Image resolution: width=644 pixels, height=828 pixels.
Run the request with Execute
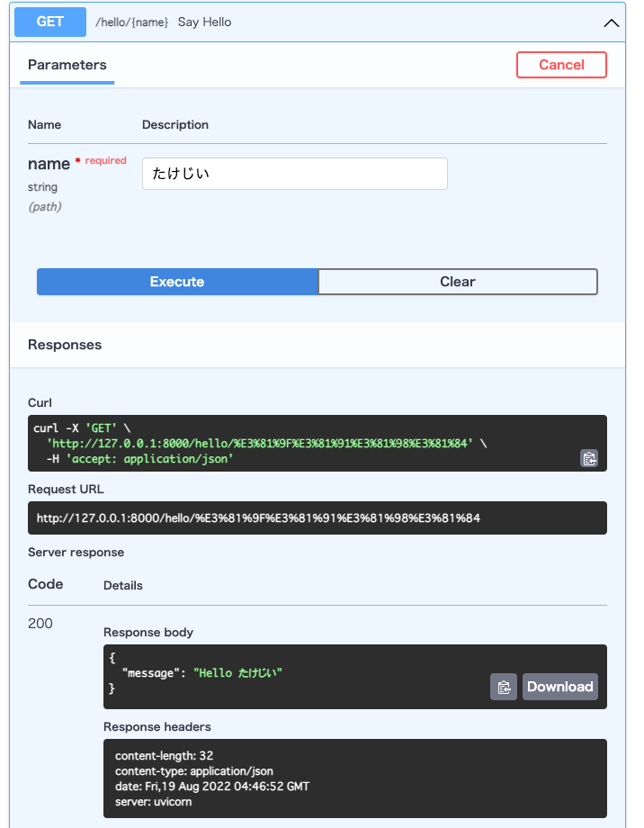[x=177, y=282]
